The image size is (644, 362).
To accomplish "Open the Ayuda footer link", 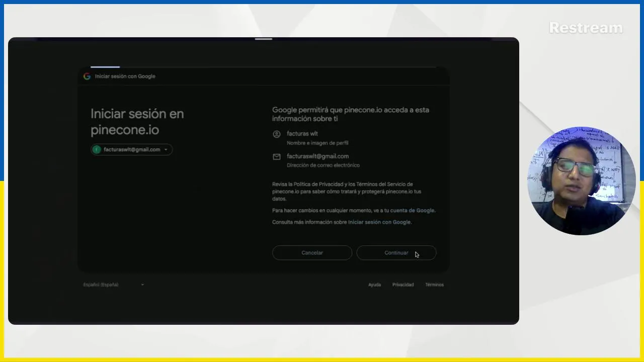I will [374, 285].
